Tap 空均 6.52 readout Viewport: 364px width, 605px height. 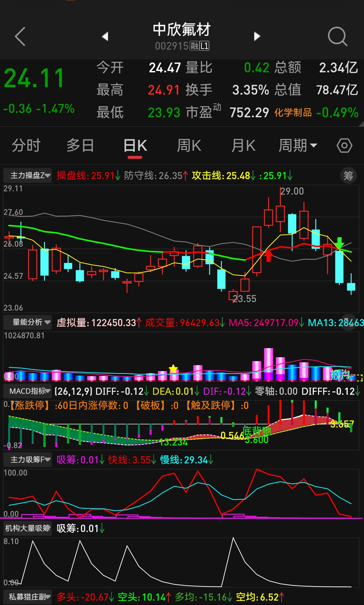[x=260, y=597]
